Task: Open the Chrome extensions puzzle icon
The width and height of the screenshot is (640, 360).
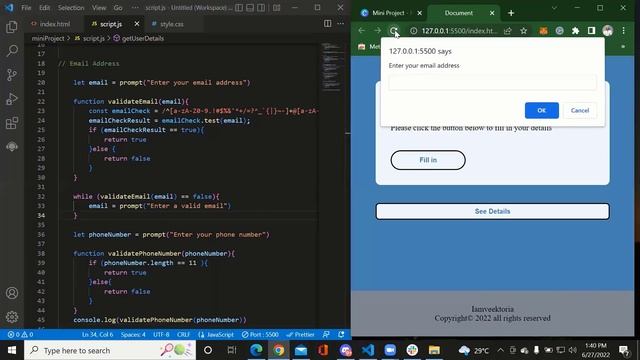Action: point(576,31)
